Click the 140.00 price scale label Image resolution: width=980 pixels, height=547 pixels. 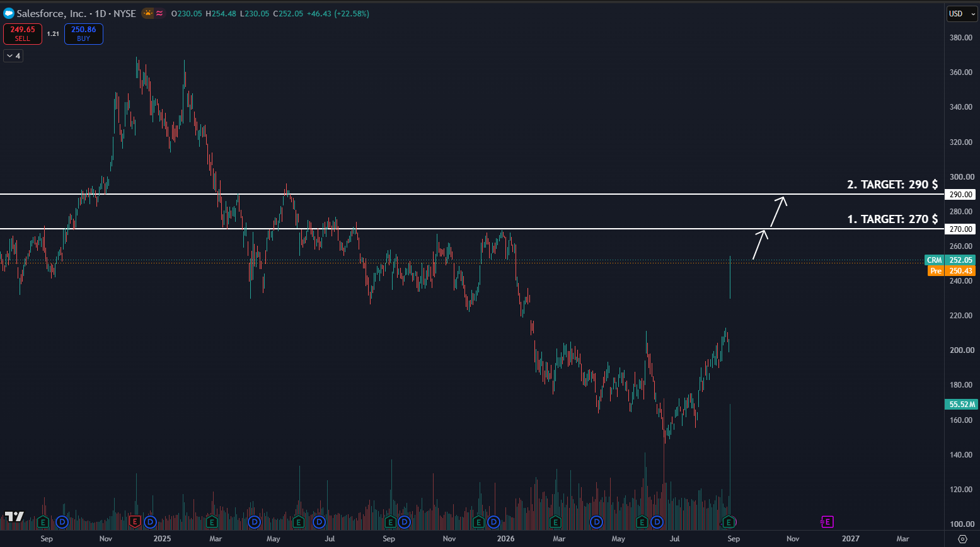pyautogui.click(x=961, y=455)
